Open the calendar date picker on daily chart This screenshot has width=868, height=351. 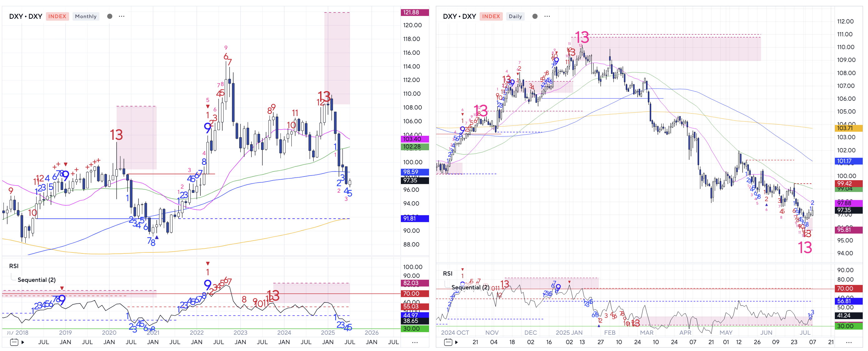click(x=448, y=342)
